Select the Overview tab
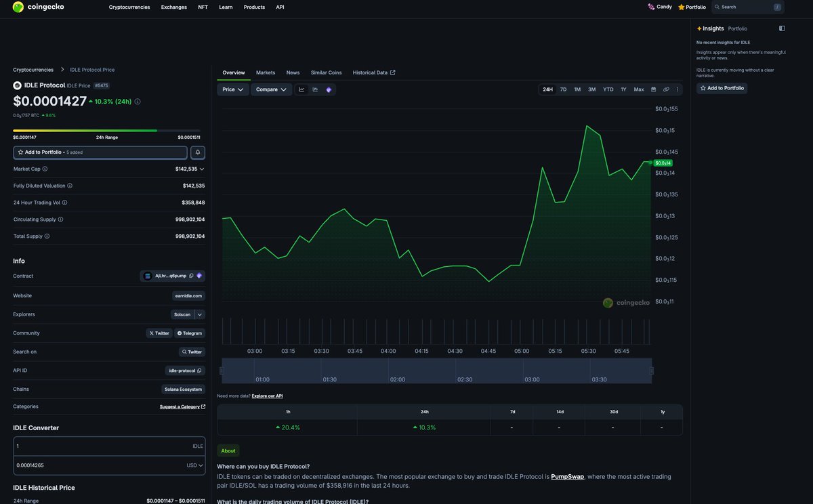Screen dimensions: 813x504 (x=234, y=72)
